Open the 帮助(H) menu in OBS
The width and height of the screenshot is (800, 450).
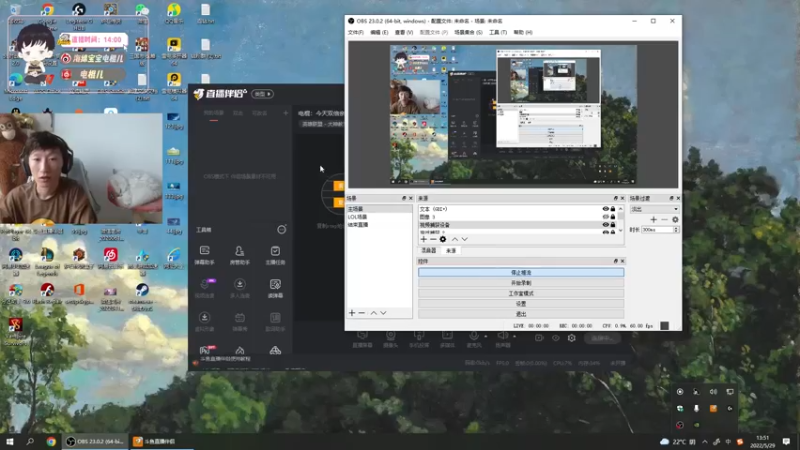pos(523,32)
